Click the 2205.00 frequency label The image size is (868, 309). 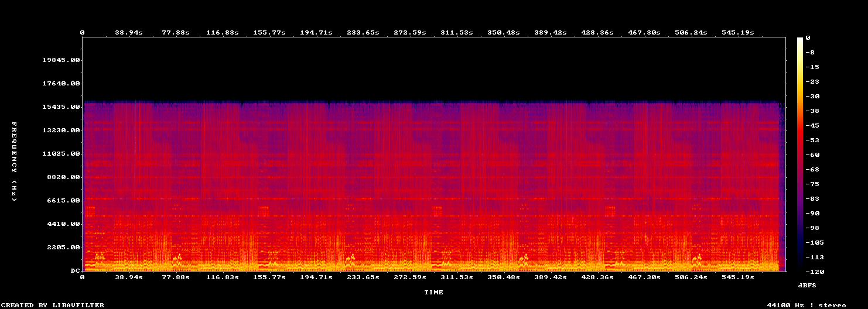click(x=63, y=247)
